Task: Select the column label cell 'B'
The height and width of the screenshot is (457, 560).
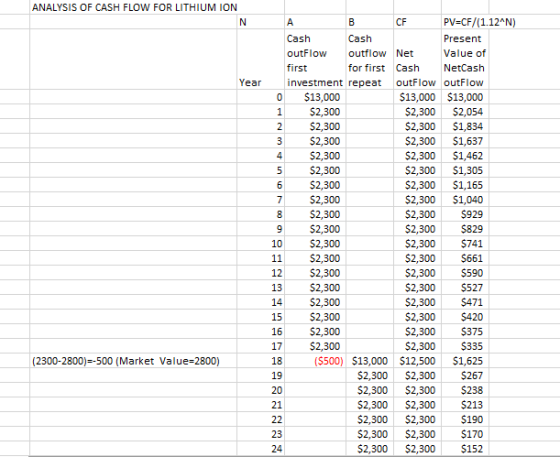Action: (x=370, y=22)
